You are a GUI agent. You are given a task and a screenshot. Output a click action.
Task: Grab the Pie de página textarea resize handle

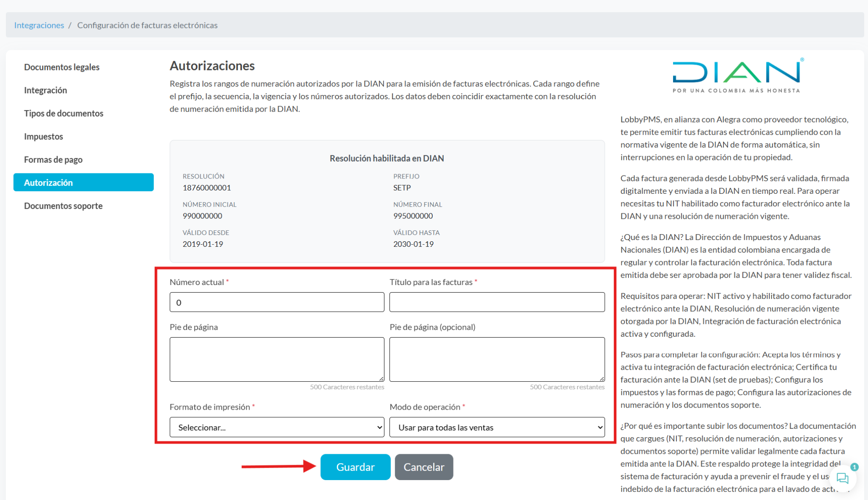(x=381, y=379)
